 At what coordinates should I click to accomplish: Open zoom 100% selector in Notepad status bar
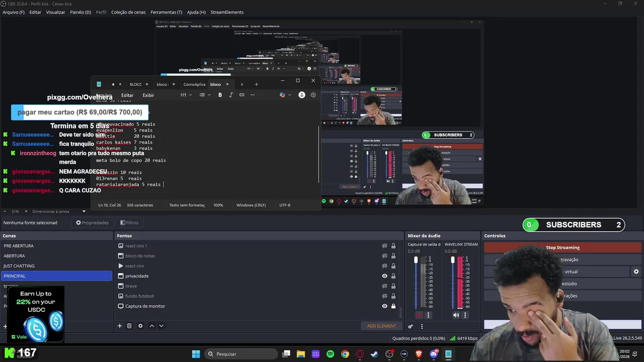pyautogui.click(x=218, y=205)
